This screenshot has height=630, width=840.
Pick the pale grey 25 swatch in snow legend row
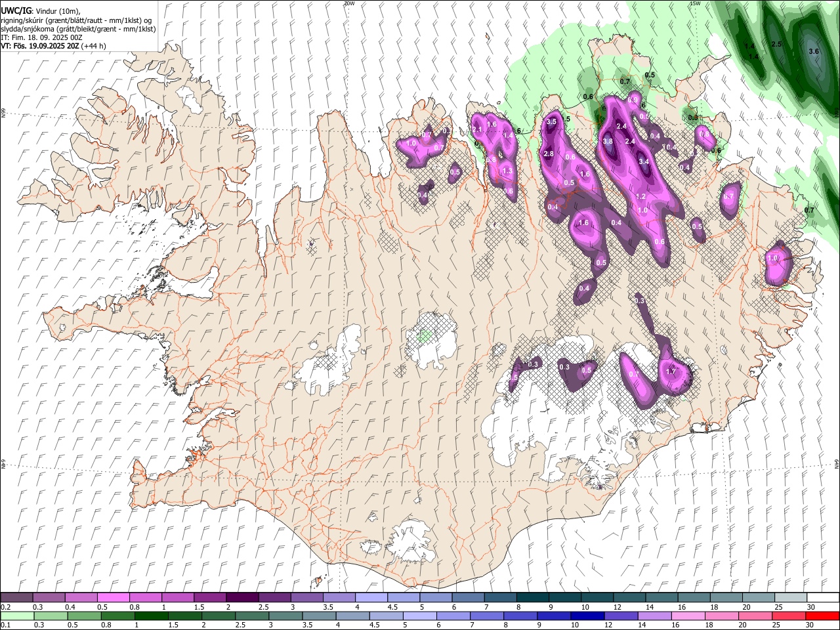pyautogui.click(x=791, y=597)
